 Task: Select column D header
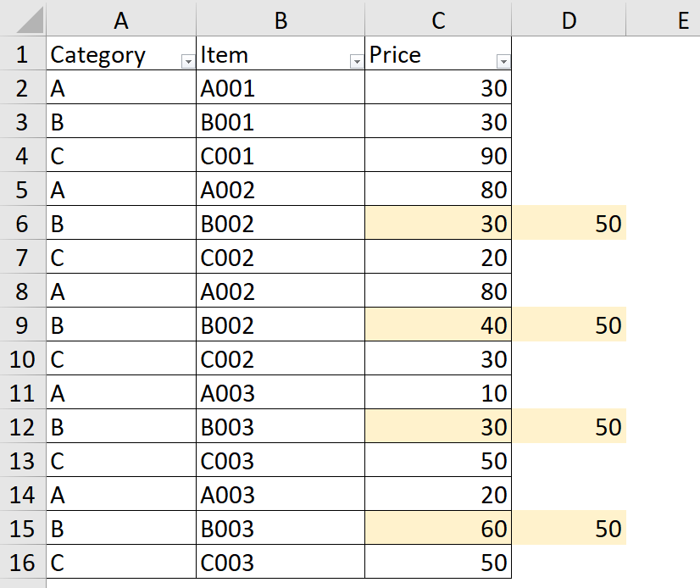coord(569,20)
